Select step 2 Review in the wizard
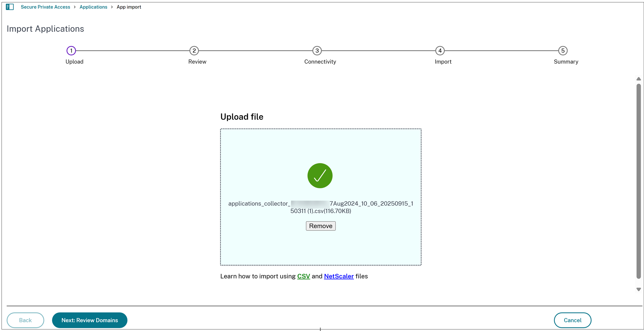 click(194, 51)
